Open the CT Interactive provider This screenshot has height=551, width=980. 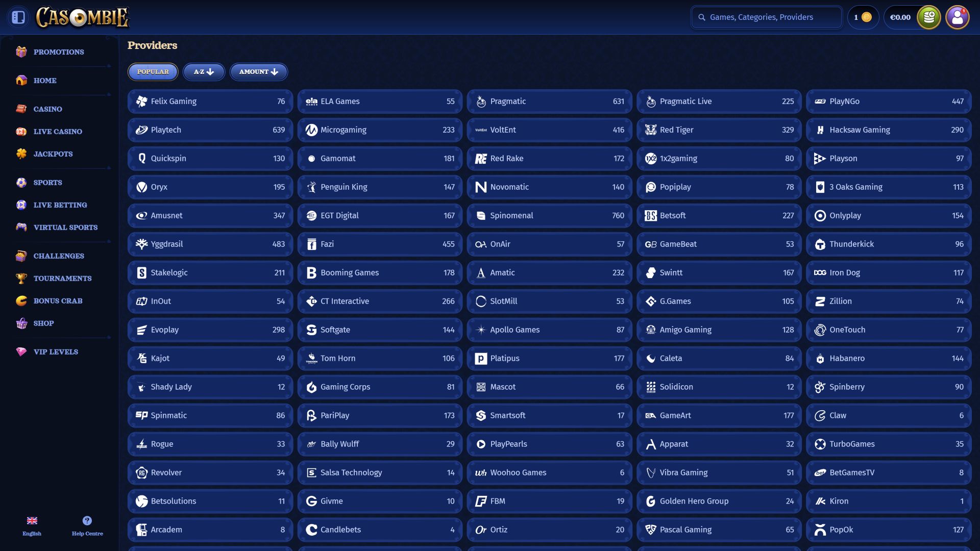pos(380,302)
